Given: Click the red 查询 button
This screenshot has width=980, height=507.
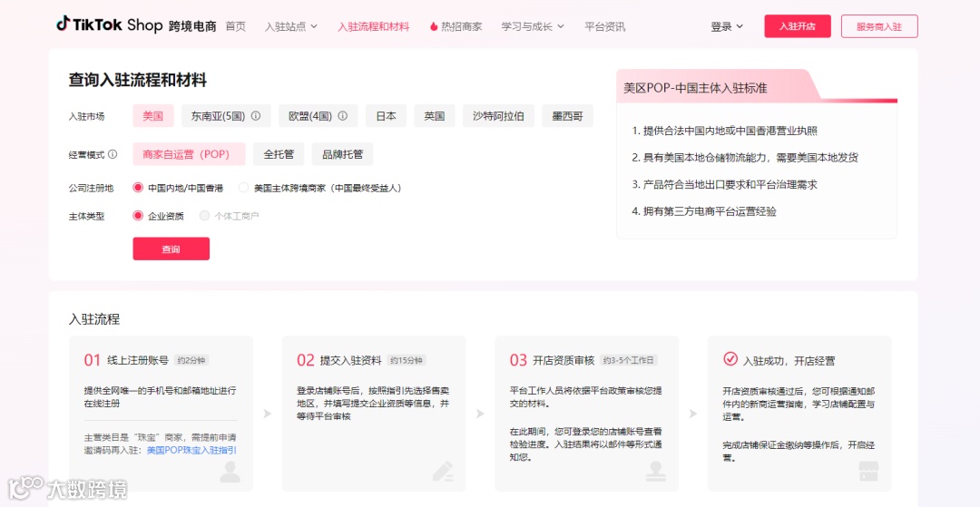Looking at the screenshot, I should [171, 249].
